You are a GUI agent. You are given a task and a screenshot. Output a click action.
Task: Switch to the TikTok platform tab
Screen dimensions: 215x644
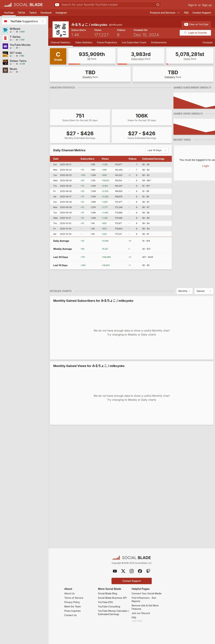21,13
